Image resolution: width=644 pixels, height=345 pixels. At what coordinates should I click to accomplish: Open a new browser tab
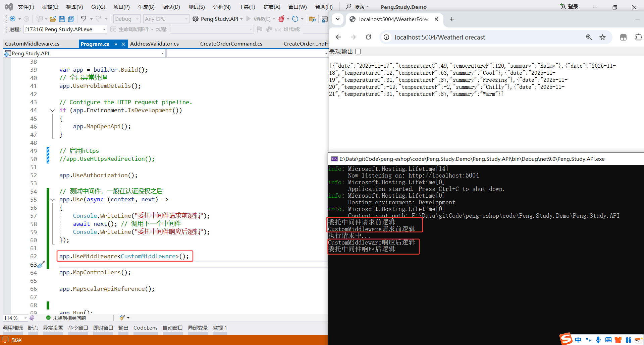tap(452, 19)
